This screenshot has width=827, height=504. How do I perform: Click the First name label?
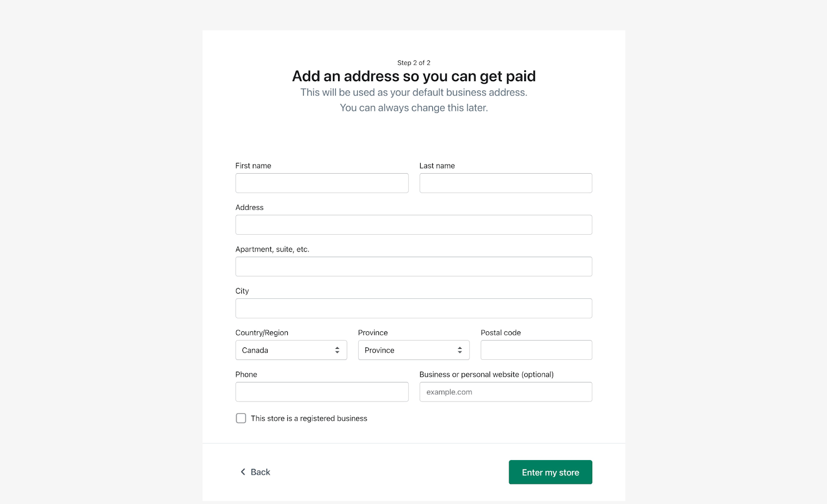coord(253,165)
